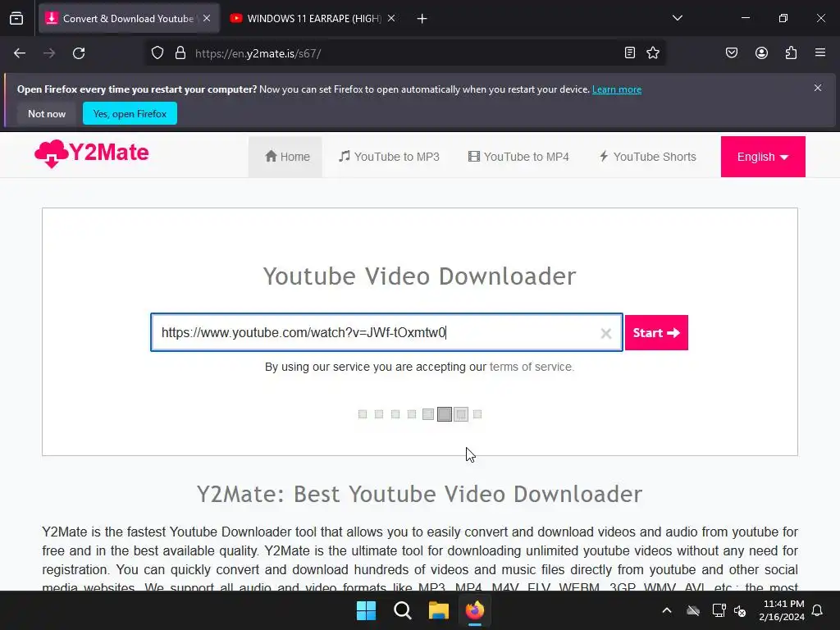This screenshot has width=840, height=630.
Task: Open the Firefox account icon
Action: tap(761, 52)
